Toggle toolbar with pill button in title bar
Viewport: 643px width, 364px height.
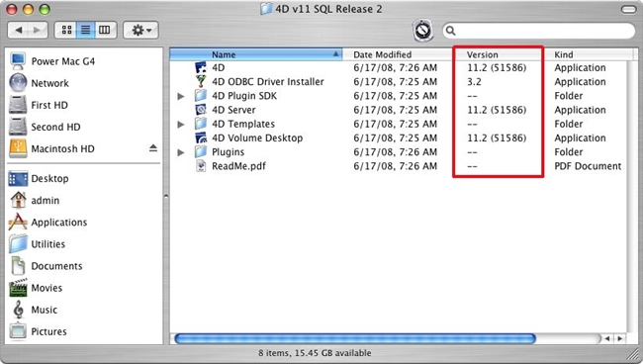pyautogui.click(x=628, y=9)
